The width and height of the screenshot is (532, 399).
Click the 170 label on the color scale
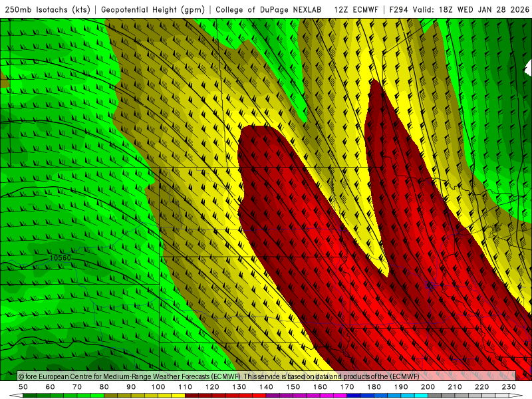(347, 387)
